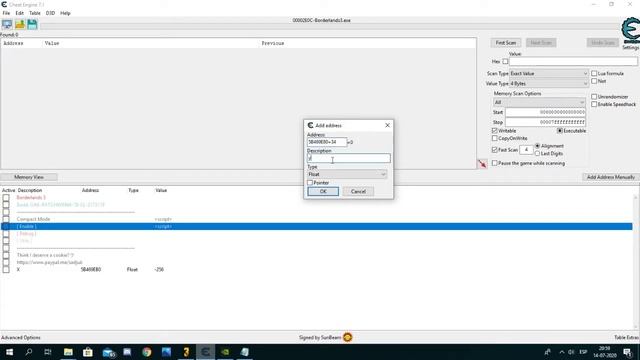The image size is (640, 360).
Task: Open the Edit menu
Action: pos(20,13)
